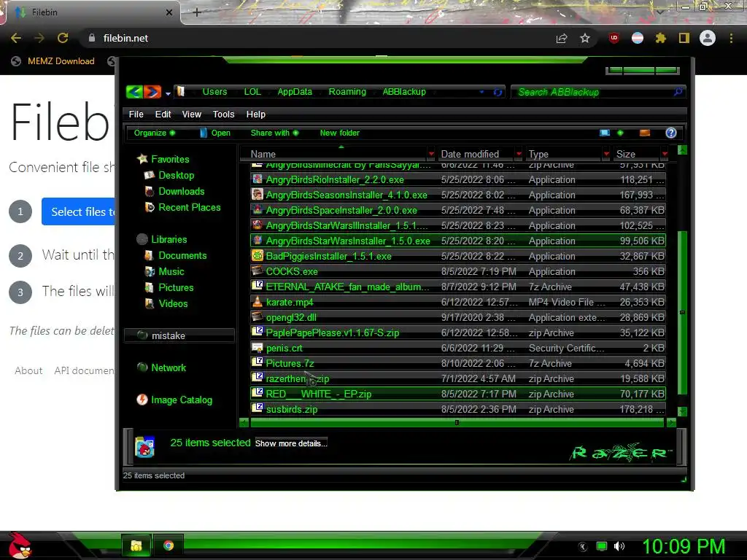Click the blue Help question mark icon
Image resolution: width=747 pixels, height=560 pixels.
[x=671, y=133]
